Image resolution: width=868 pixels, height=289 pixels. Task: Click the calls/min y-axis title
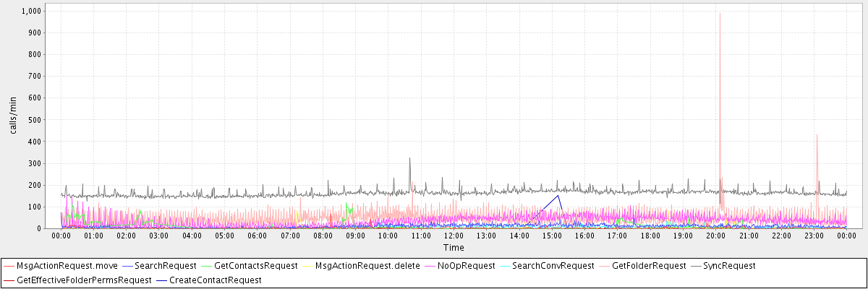tap(23, 120)
